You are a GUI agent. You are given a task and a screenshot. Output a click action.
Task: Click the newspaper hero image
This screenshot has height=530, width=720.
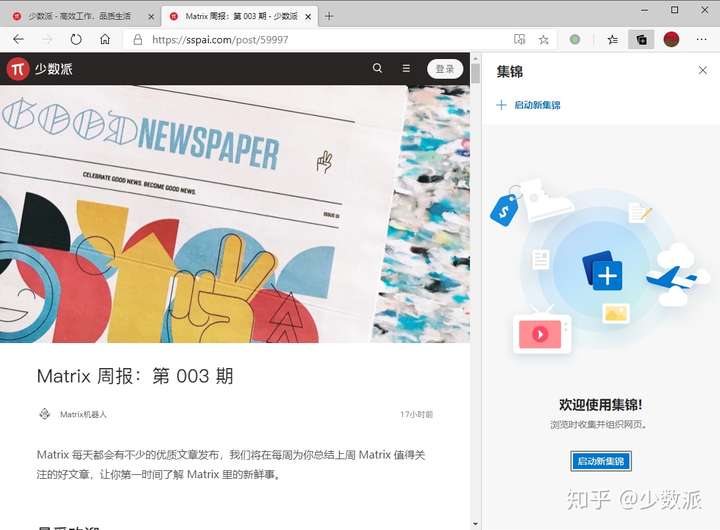[x=235, y=214]
